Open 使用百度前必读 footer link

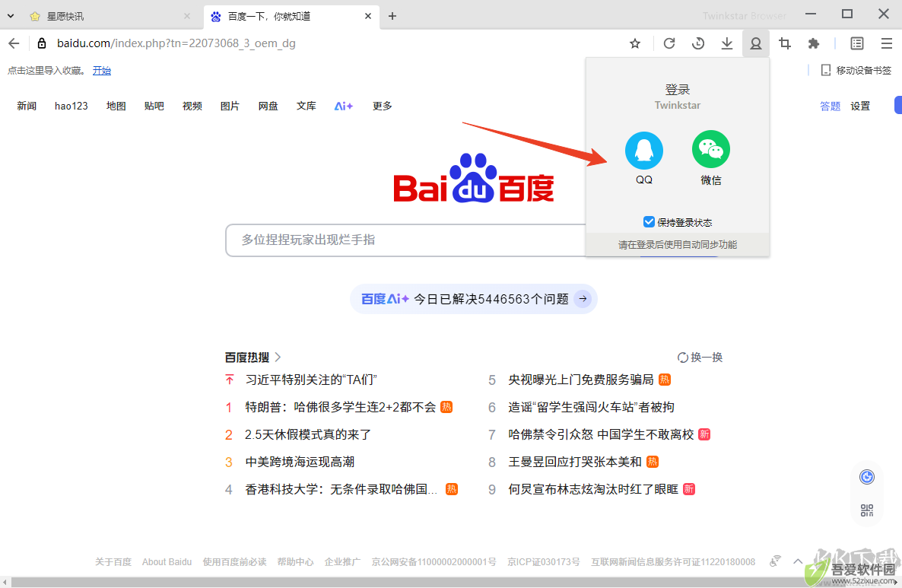pyautogui.click(x=235, y=562)
